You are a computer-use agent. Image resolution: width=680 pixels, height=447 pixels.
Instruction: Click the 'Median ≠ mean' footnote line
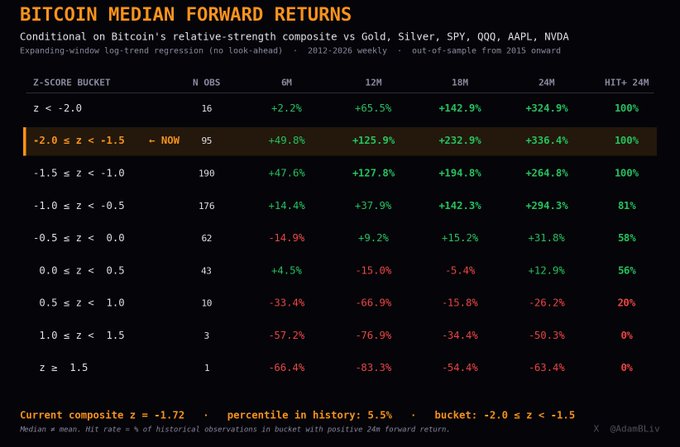pos(235,429)
